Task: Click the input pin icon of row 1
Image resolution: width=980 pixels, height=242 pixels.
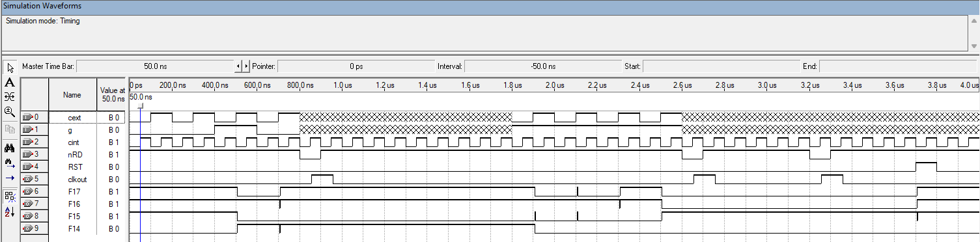Action: [27, 129]
